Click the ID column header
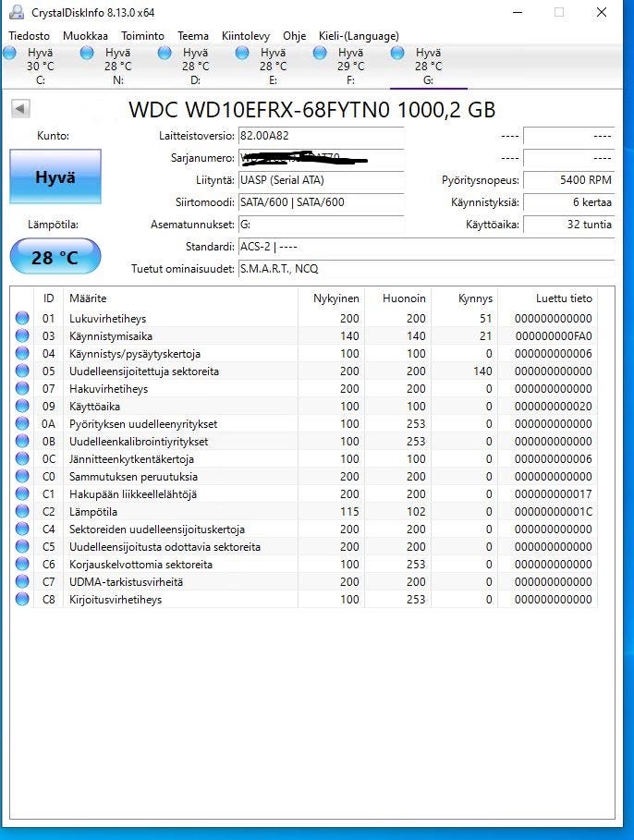The image size is (634, 840). tap(49, 298)
